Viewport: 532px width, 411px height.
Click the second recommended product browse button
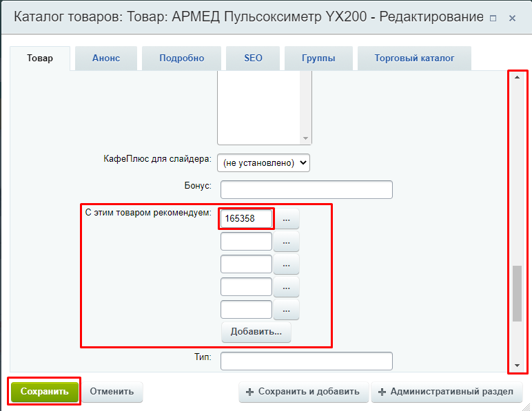pyautogui.click(x=286, y=242)
